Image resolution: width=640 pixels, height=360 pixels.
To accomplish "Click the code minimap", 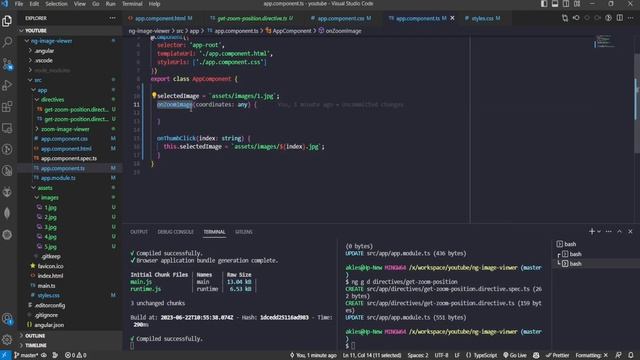I will [604, 42].
